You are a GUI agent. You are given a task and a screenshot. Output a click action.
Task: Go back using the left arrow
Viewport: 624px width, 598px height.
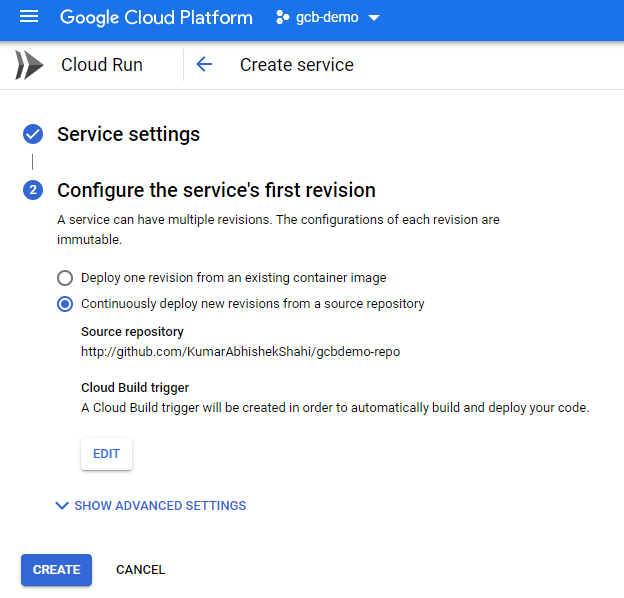[x=204, y=65]
